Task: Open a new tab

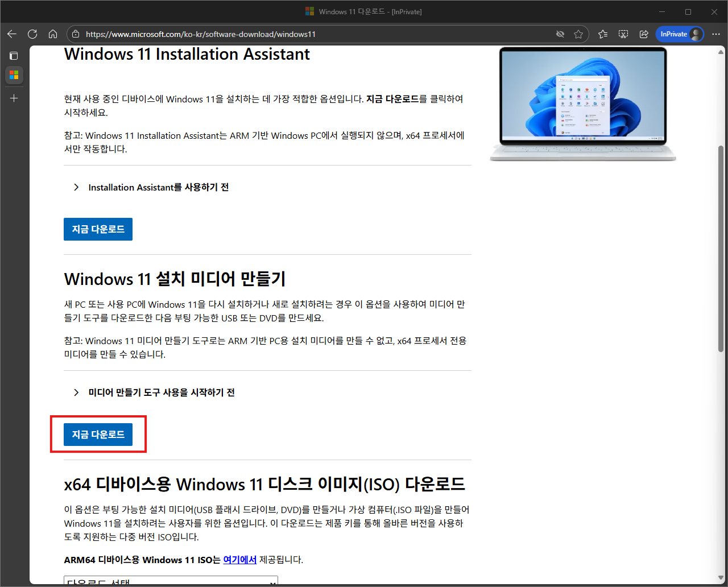Action: [x=14, y=98]
